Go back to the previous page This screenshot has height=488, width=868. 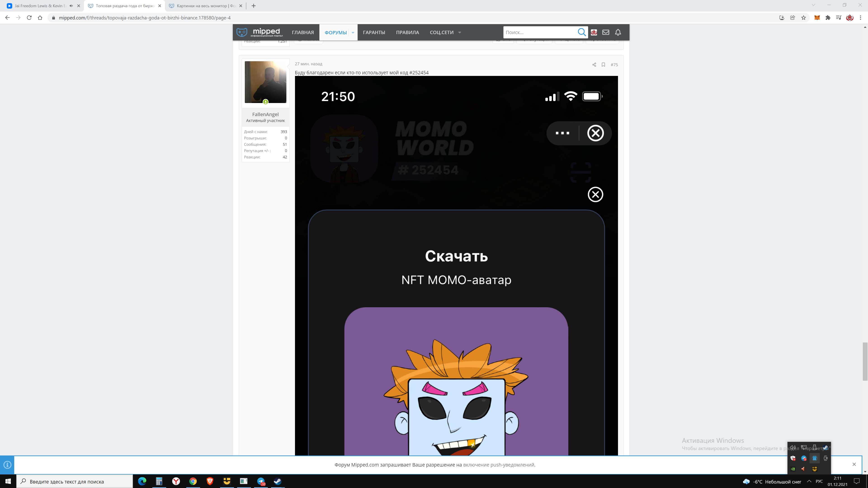[x=7, y=18]
